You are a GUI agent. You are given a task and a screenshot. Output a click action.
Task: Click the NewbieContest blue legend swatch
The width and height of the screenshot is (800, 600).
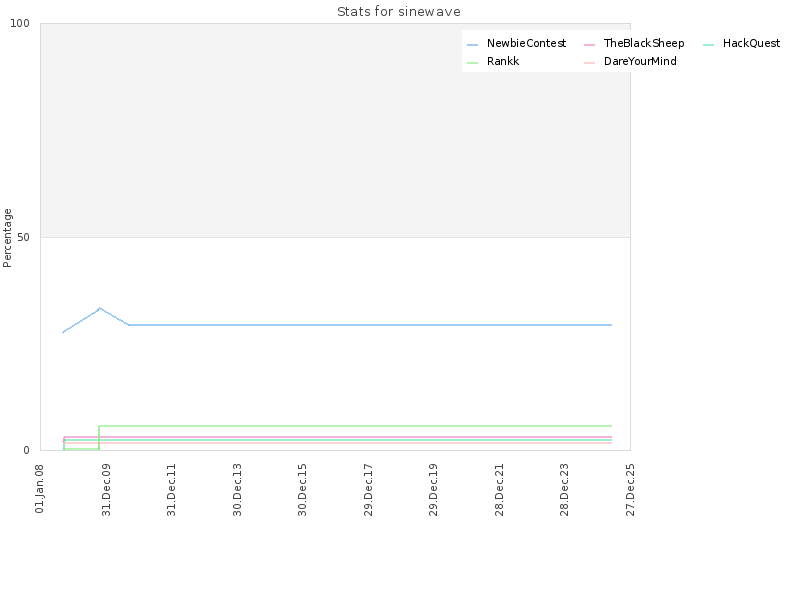tap(472, 45)
